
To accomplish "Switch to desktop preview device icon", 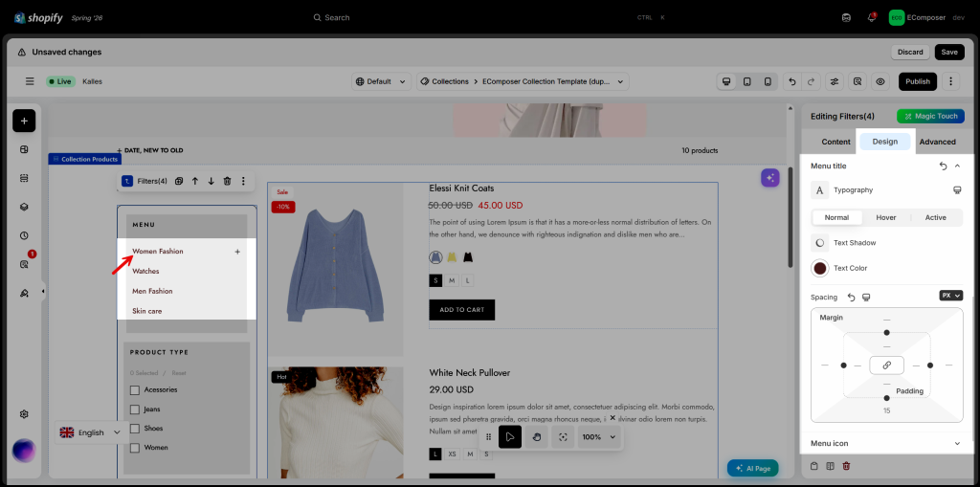I will 726,81.
